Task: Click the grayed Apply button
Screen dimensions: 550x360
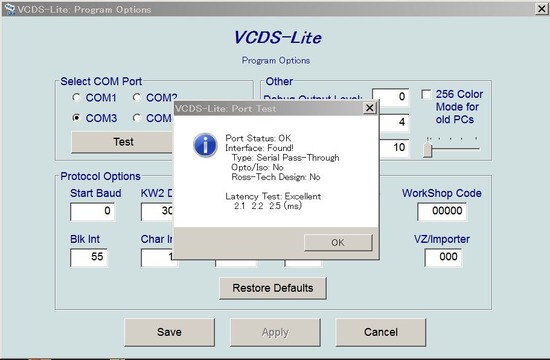Action: pyautogui.click(x=275, y=332)
